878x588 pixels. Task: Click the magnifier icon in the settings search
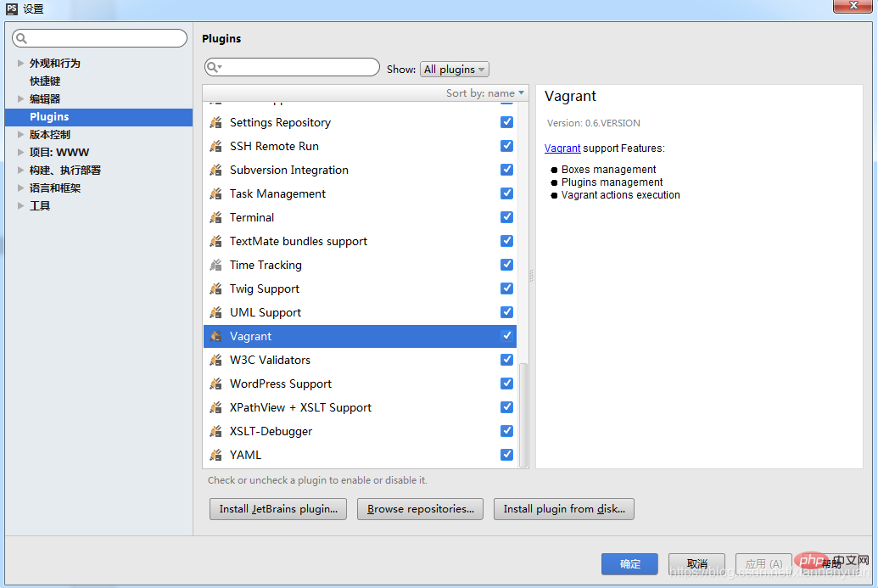click(x=21, y=38)
